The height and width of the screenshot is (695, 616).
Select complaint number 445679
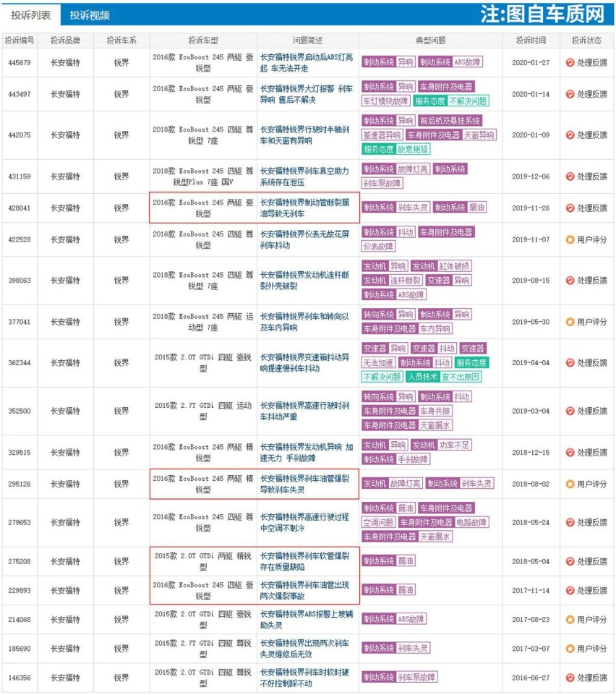pyautogui.click(x=20, y=62)
